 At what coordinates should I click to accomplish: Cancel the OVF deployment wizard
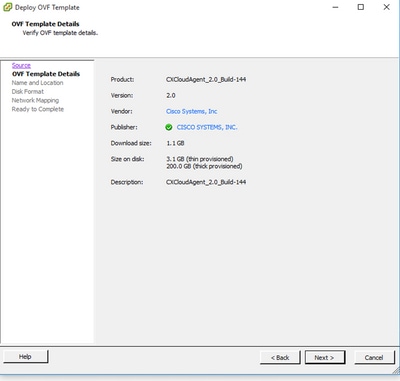point(374,358)
